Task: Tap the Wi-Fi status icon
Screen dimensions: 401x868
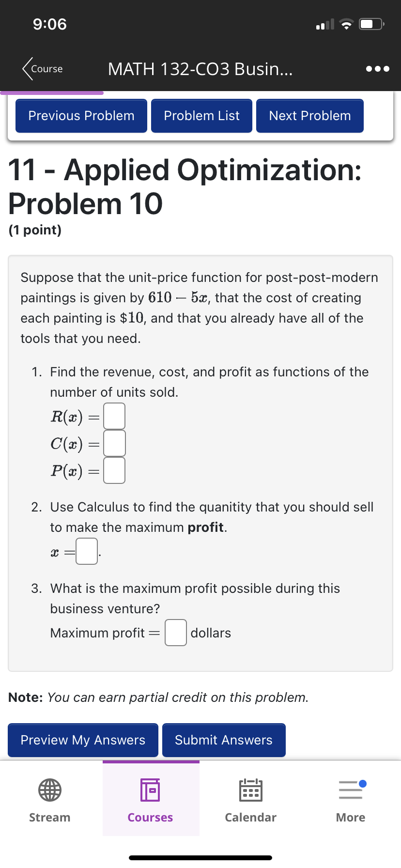Action: coord(345,23)
